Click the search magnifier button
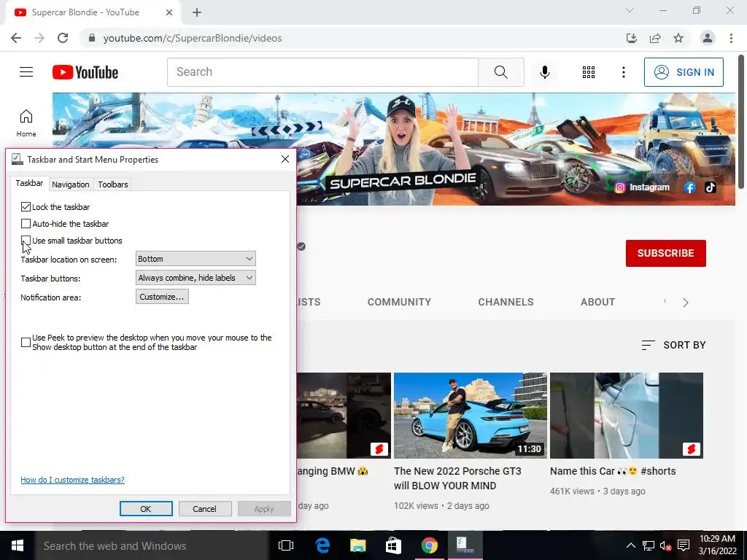747x560 pixels. point(500,72)
